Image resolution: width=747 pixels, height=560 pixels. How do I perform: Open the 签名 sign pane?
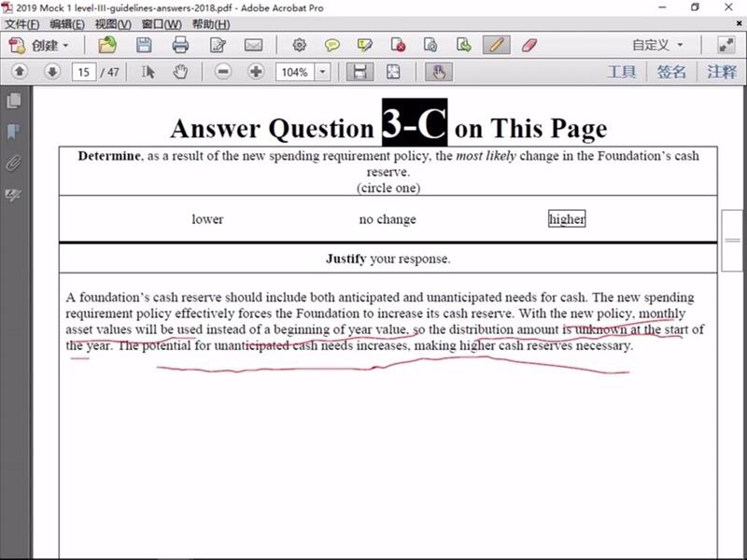pos(671,72)
